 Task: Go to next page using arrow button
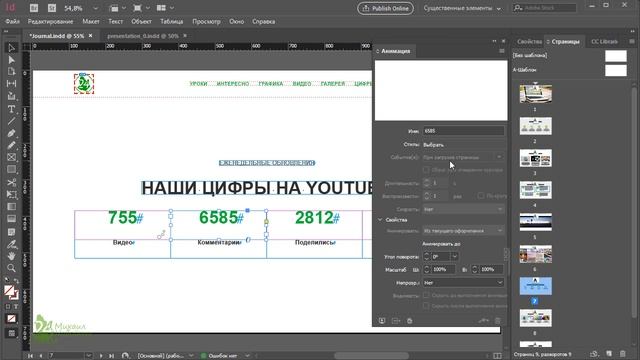(x=101, y=356)
